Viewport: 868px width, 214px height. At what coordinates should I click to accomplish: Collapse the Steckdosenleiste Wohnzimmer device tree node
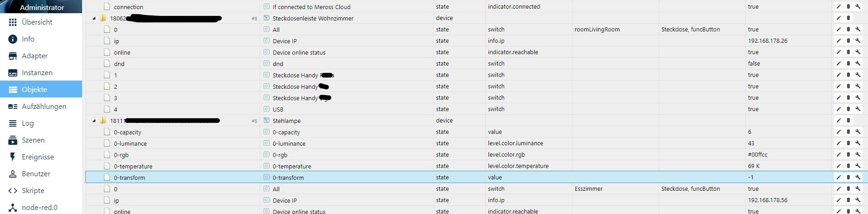tap(94, 19)
